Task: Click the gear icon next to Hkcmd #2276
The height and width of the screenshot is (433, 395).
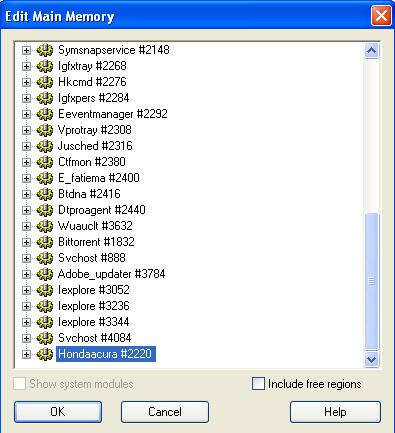Action: 45,82
